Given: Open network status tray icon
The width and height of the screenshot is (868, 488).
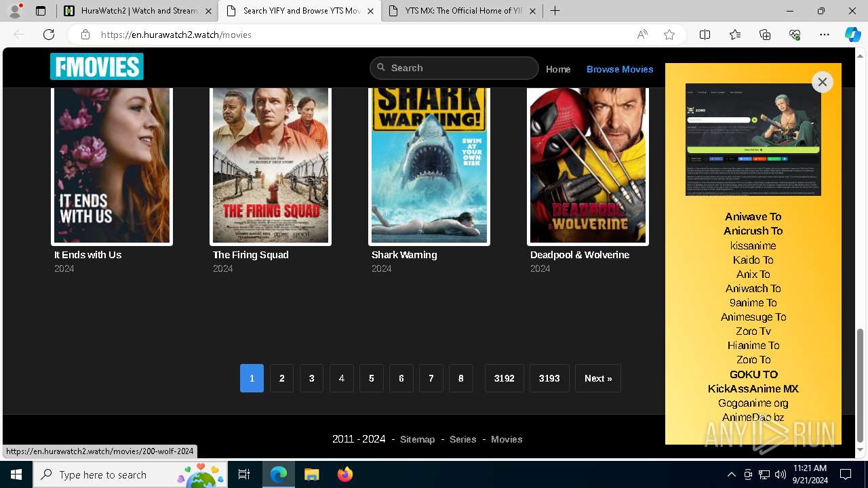Looking at the screenshot, I should pos(764,474).
